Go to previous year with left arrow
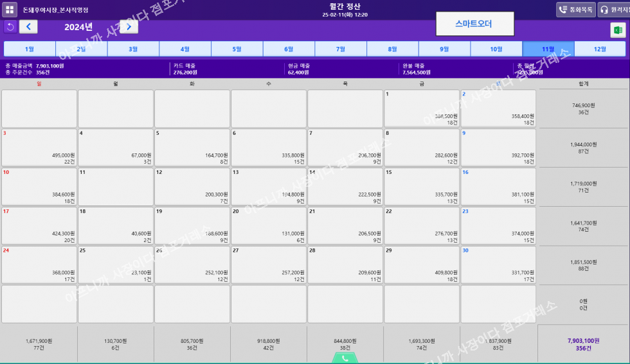The width and height of the screenshot is (630, 364). tap(28, 26)
